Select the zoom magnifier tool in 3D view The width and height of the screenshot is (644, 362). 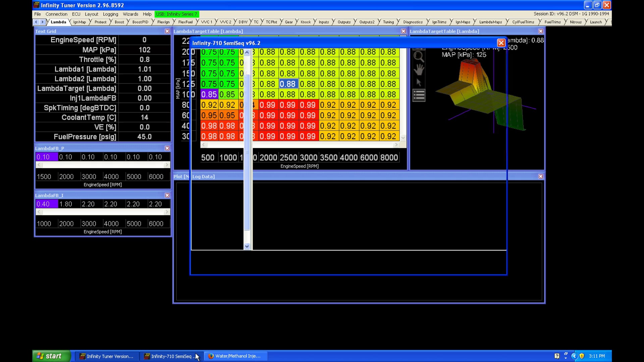pos(419,57)
